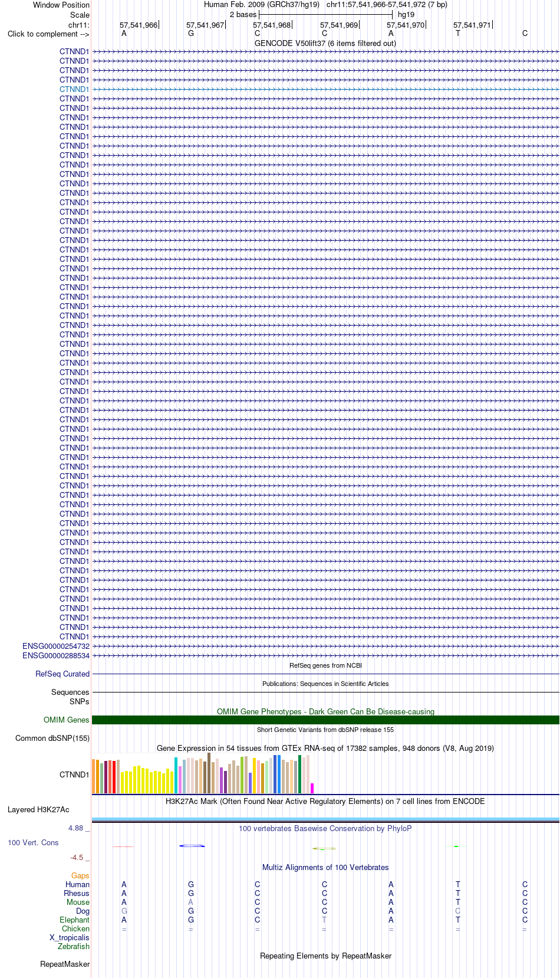The width and height of the screenshot is (560, 978).
Task: Click the Window Position label
Action: [x=61, y=5]
